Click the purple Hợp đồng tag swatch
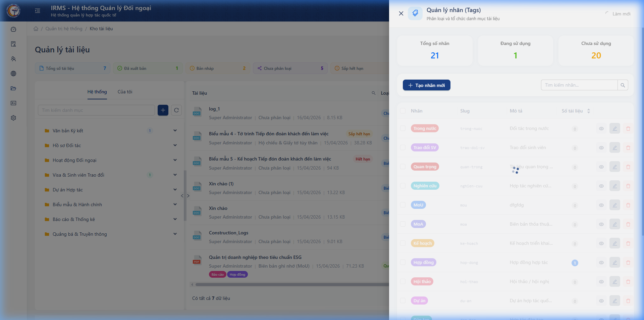This screenshot has height=320, width=644. [423, 263]
